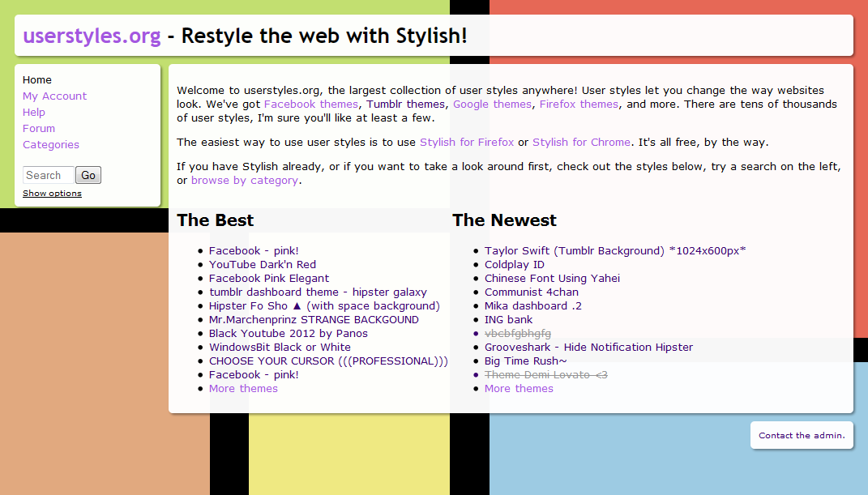This screenshot has height=495, width=868.
Task: Open Facebook Pink Elegant style
Action: click(268, 278)
